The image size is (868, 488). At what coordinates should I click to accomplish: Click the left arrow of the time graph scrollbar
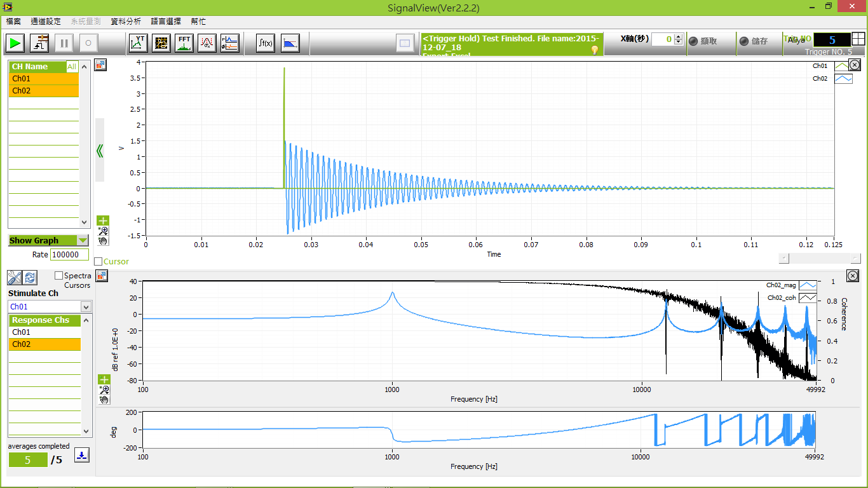tap(784, 258)
